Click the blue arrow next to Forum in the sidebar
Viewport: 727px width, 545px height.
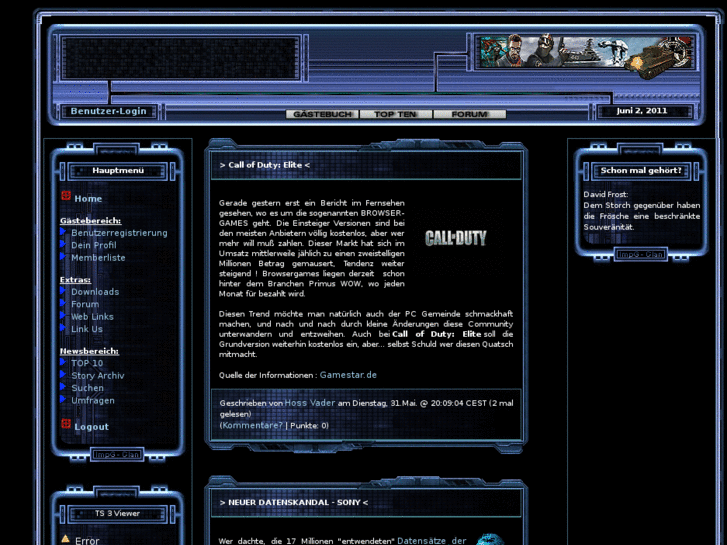(x=63, y=303)
